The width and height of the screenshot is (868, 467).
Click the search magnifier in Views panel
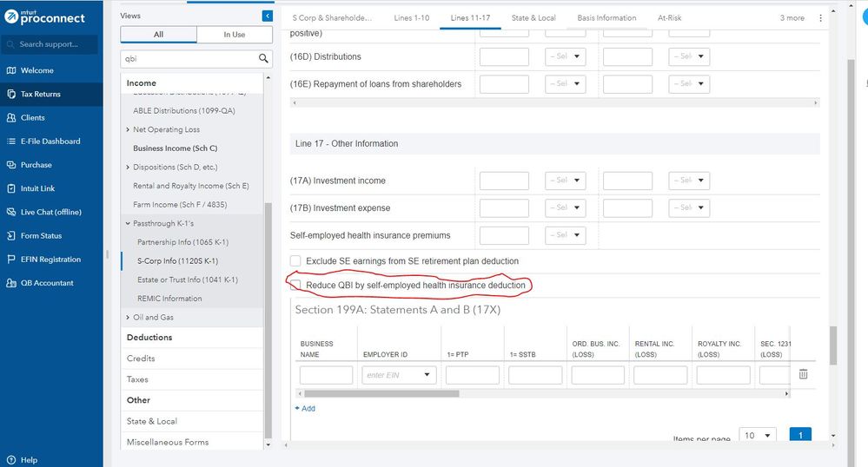pyautogui.click(x=264, y=59)
